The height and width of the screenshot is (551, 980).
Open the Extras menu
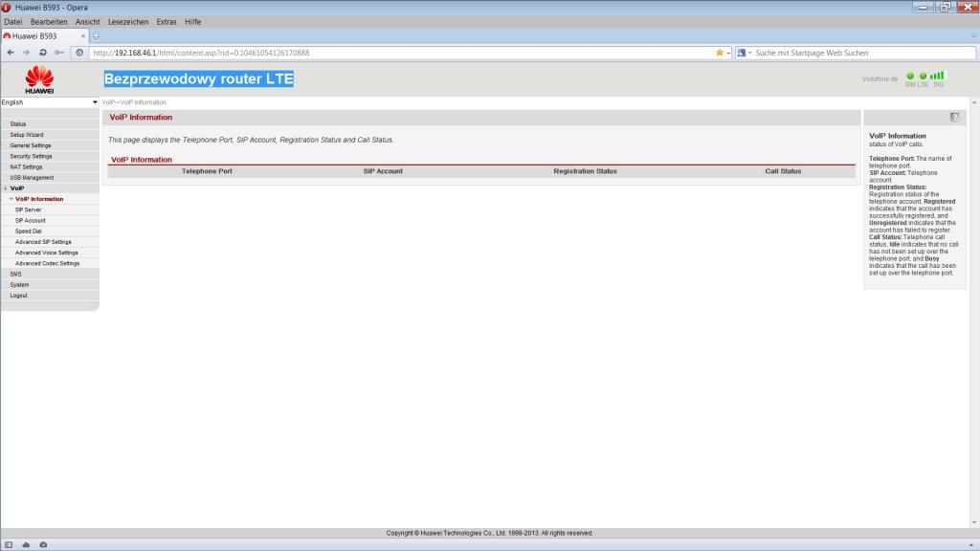167,22
